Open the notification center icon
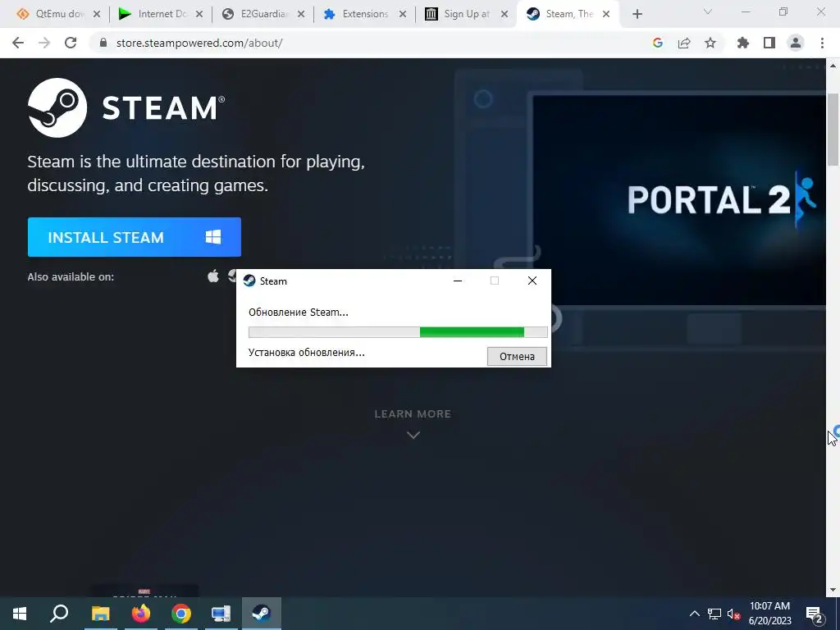The height and width of the screenshot is (630, 840). 815,614
